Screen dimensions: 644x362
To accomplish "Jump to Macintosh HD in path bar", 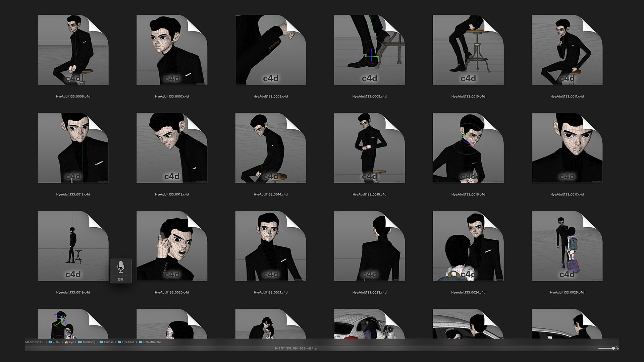I will [35, 342].
